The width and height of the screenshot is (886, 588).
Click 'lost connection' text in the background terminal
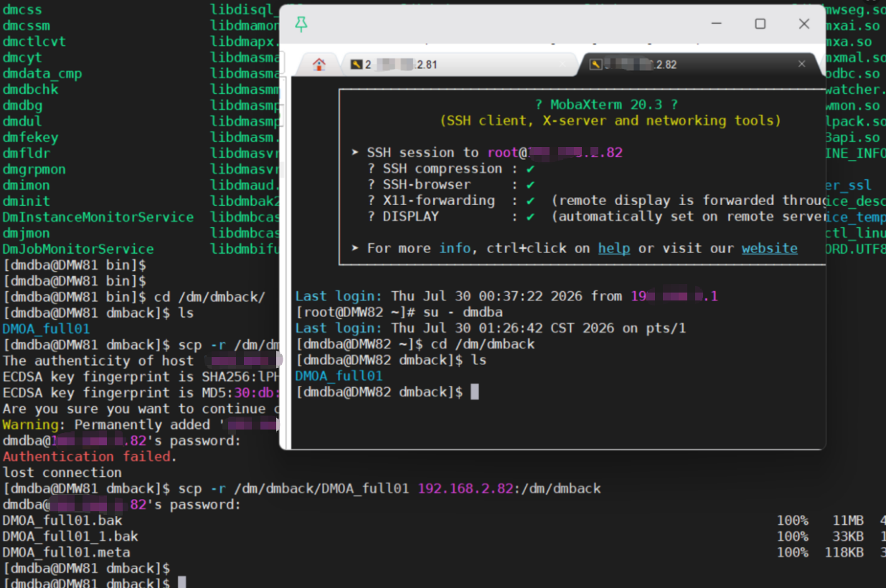[62, 473]
